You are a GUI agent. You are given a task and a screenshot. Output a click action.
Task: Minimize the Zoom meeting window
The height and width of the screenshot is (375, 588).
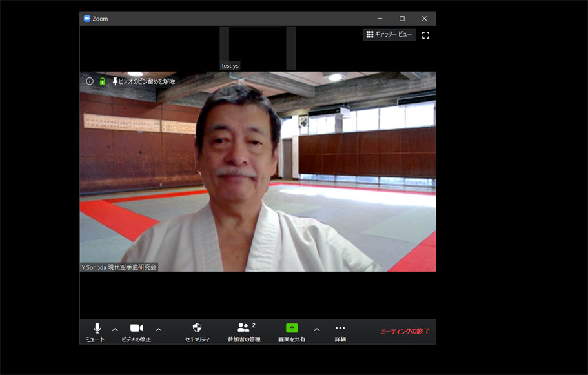click(x=380, y=19)
